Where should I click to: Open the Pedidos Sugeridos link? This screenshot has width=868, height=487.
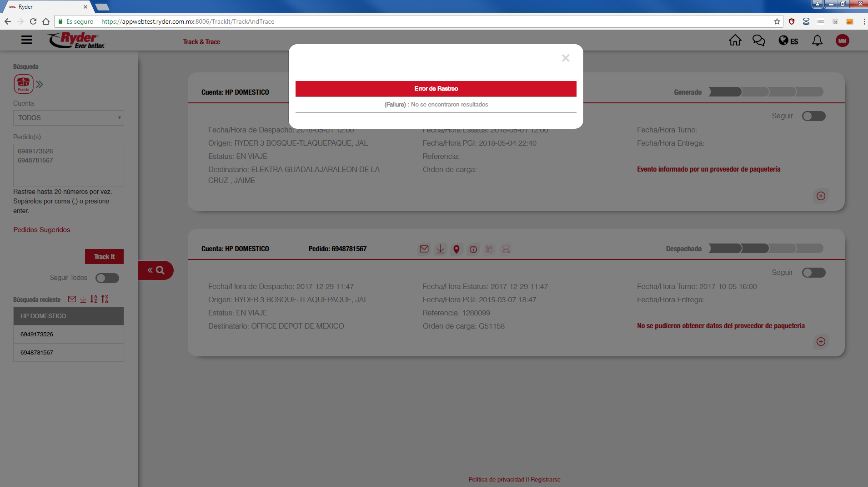click(42, 230)
